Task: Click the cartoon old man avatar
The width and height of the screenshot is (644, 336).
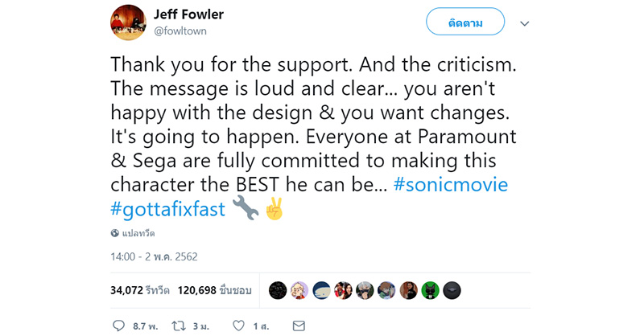Action: (x=299, y=290)
